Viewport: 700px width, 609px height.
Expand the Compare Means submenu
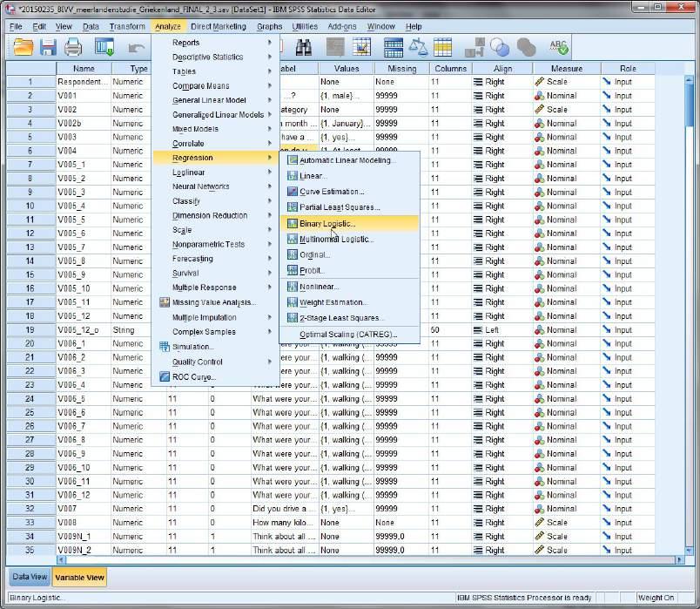[x=215, y=85]
